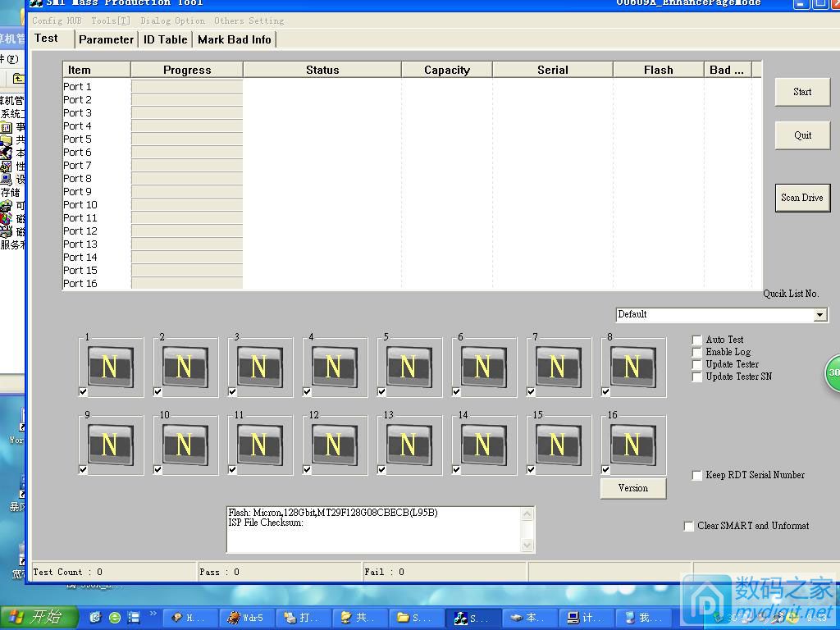
Task: Click the show desktop quick launch icon
Action: pos(134,618)
